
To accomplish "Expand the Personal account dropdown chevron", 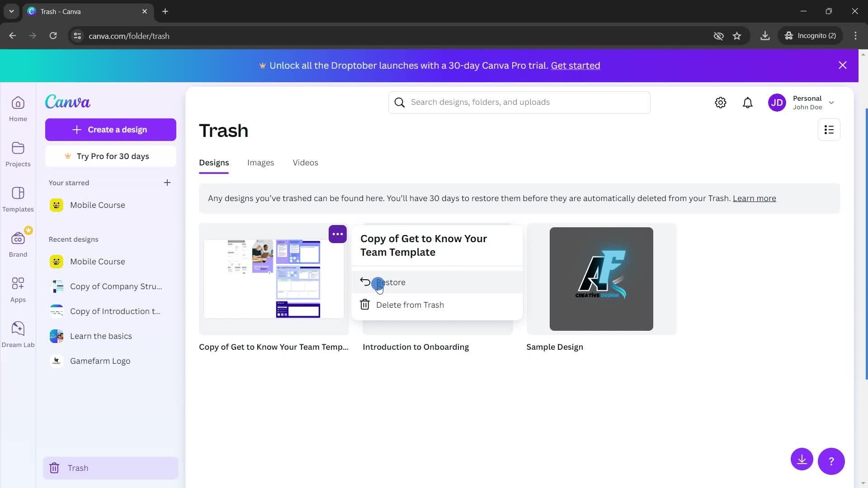I will [831, 103].
